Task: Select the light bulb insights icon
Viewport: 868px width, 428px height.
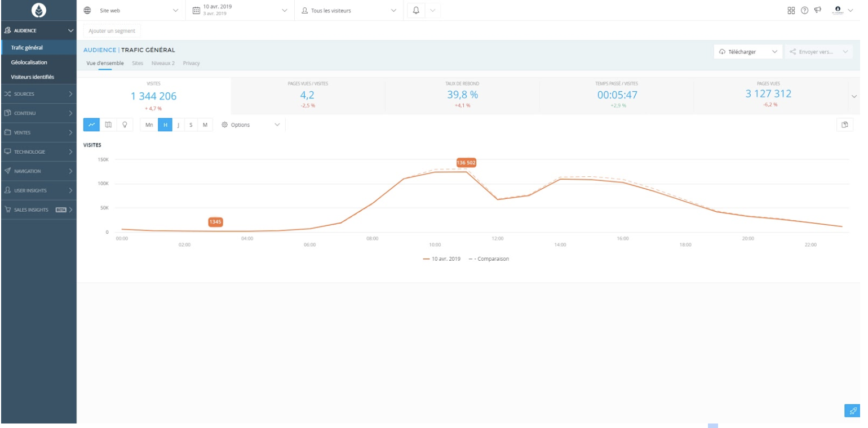Action: [125, 124]
